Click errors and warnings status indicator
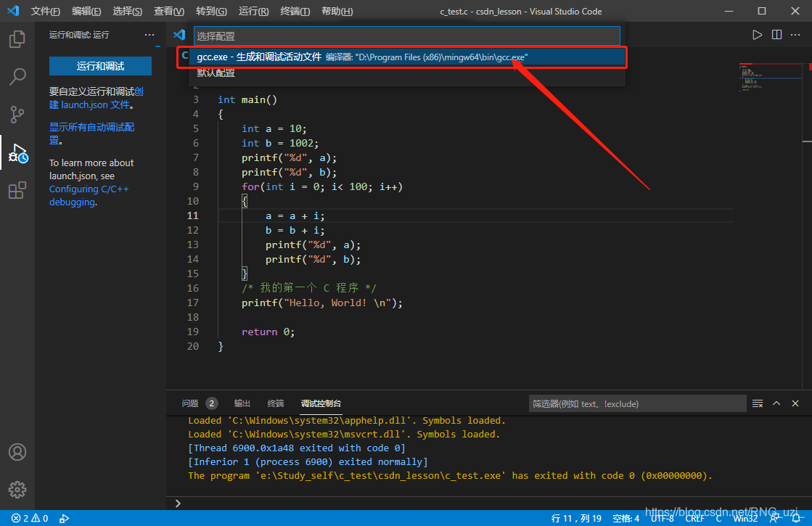 [x=30, y=518]
